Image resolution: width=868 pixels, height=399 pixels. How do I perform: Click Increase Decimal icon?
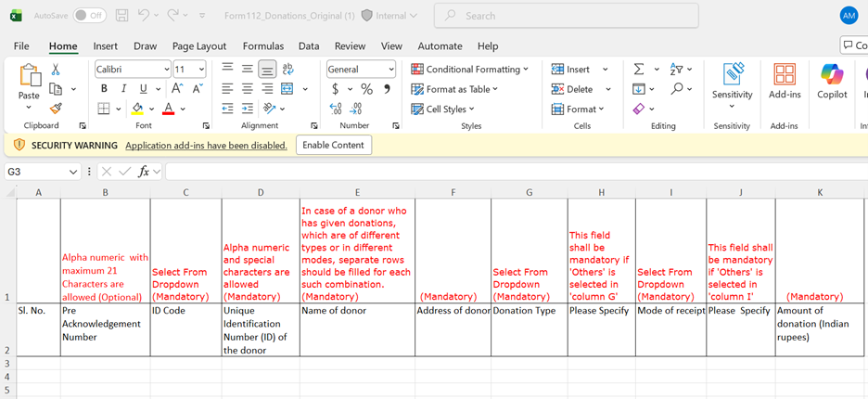coord(336,109)
